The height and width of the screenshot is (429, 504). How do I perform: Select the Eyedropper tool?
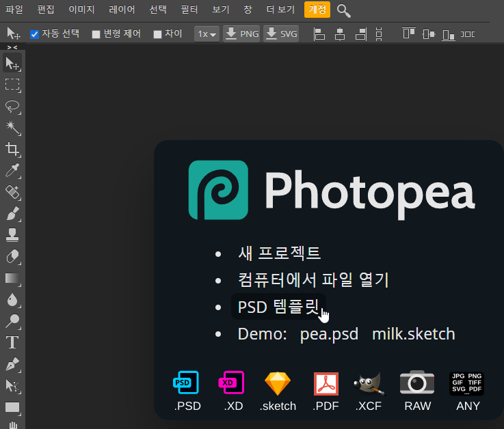(12, 171)
